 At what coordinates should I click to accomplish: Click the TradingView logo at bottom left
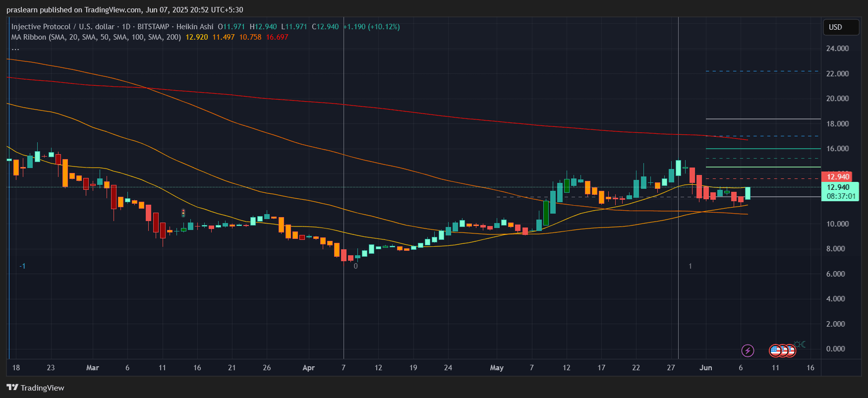click(x=35, y=388)
